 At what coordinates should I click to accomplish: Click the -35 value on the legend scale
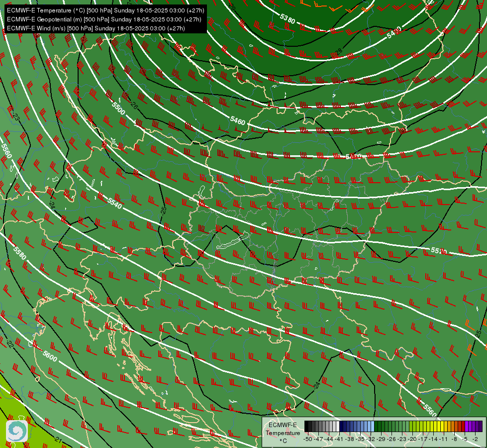point(360,439)
